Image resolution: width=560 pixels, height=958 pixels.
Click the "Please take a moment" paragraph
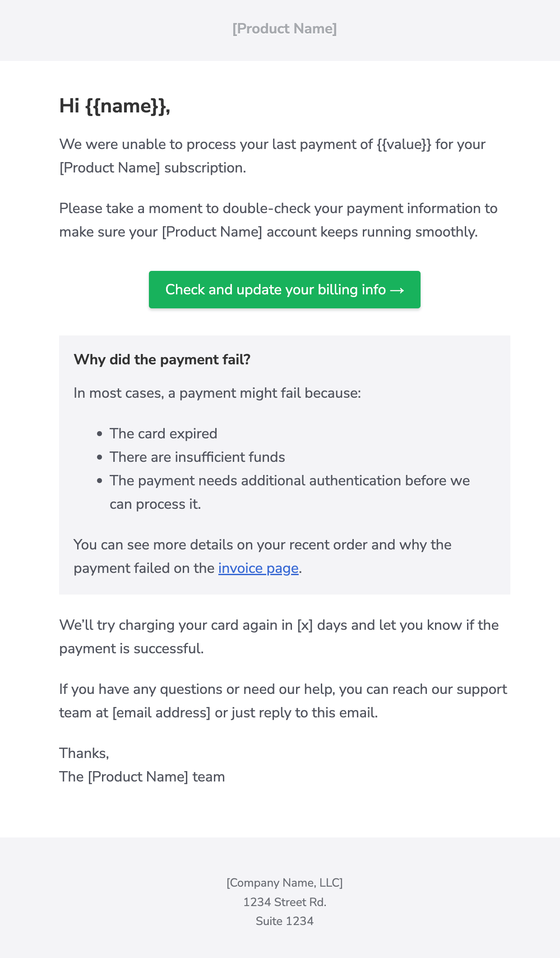click(x=278, y=220)
